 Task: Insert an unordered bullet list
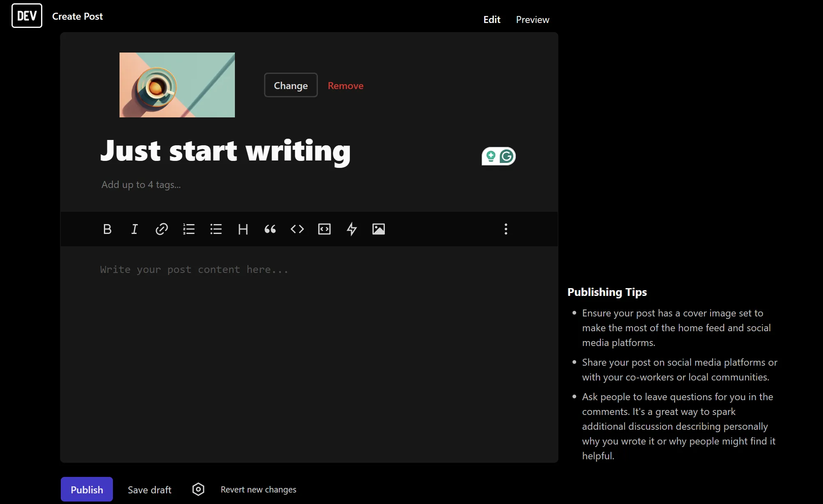coord(216,229)
